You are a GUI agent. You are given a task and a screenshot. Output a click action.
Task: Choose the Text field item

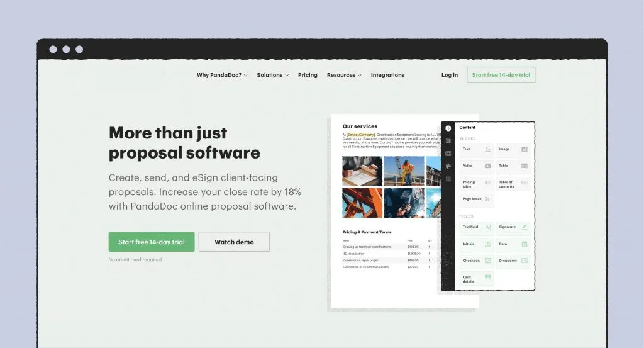(x=477, y=227)
